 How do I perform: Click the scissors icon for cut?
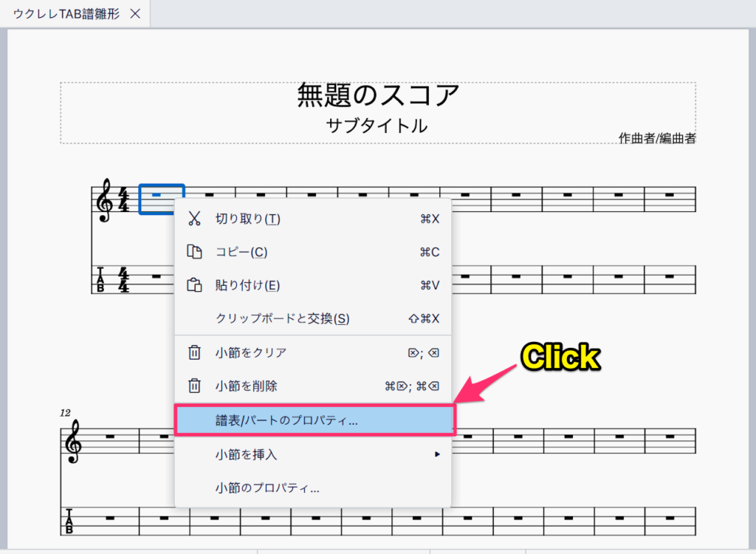point(194,219)
